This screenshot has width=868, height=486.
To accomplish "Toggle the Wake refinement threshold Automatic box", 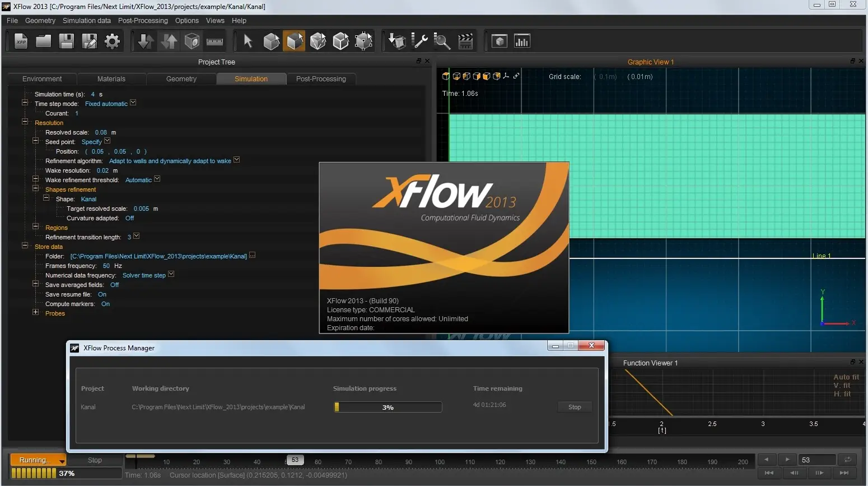I will (157, 179).
